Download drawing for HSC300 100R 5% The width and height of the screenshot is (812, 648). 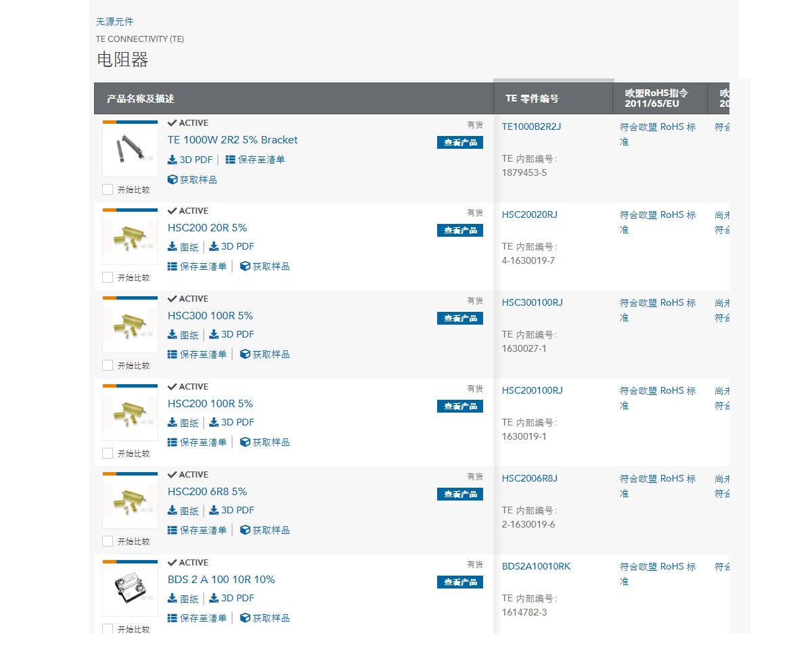click(x=183, y=335)
